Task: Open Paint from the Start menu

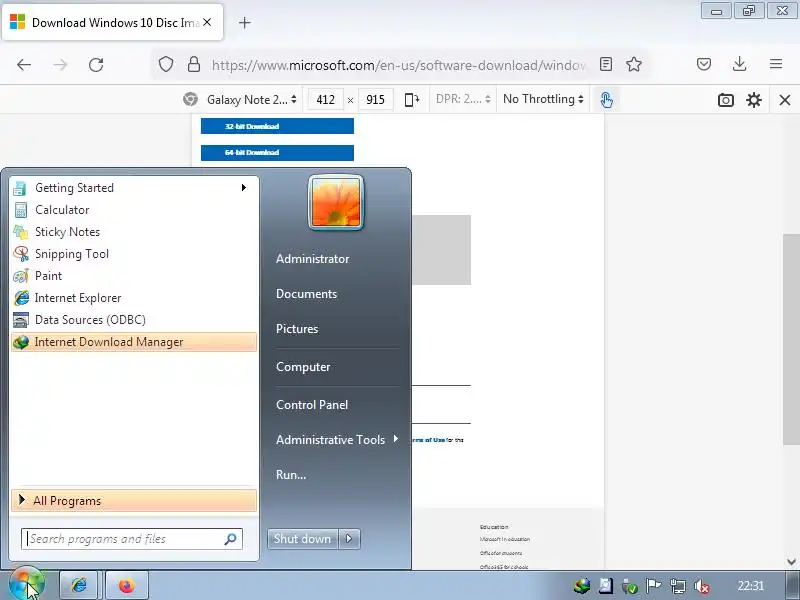Action: click(134, 276)
